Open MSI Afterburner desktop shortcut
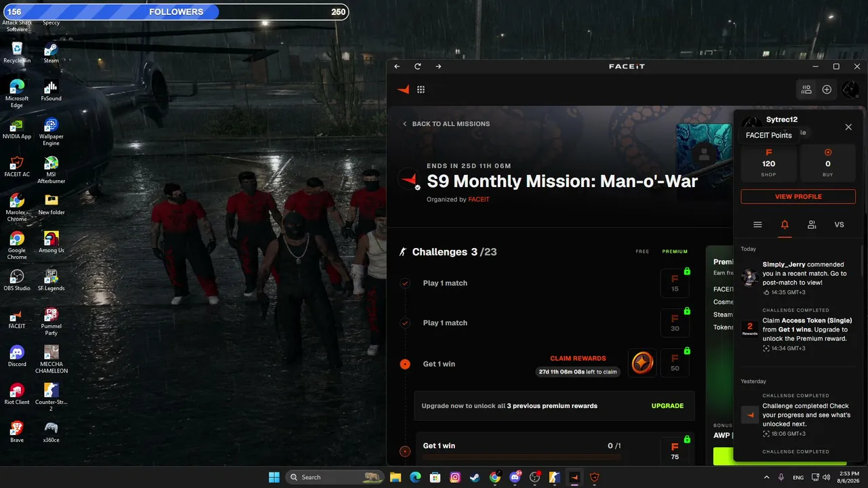 [x=51, y=169]
